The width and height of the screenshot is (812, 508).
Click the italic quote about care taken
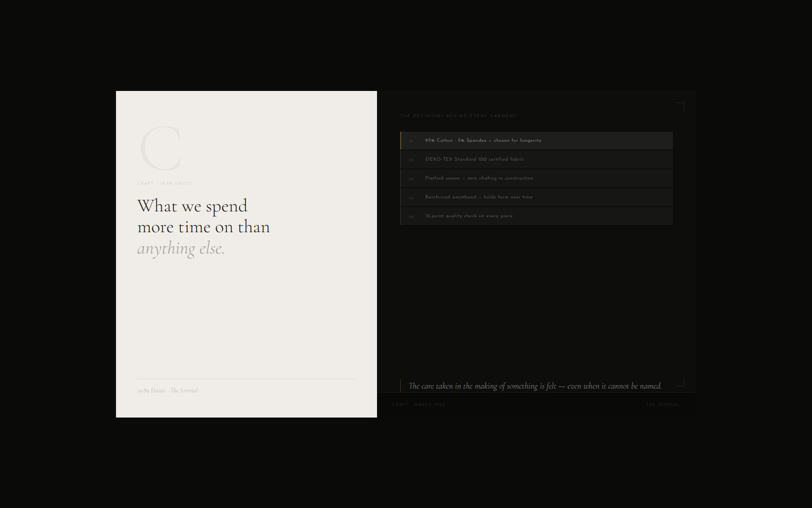pyautogui.click(x=535, y=386)
